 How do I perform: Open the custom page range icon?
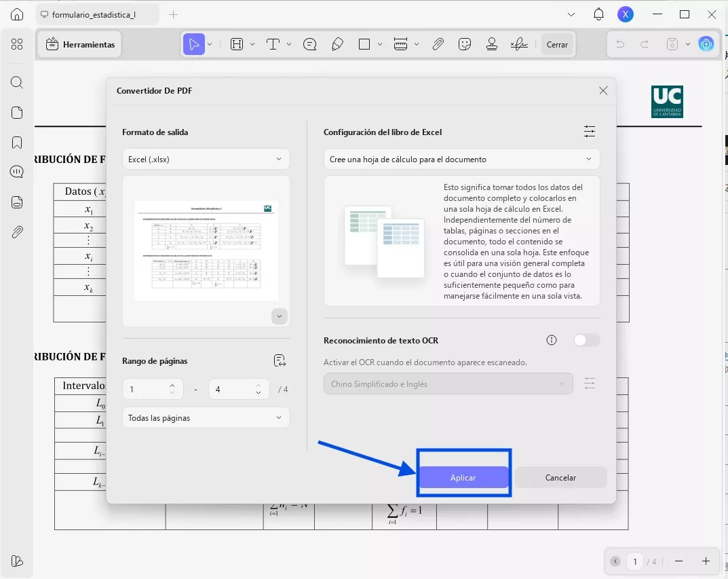280,361
